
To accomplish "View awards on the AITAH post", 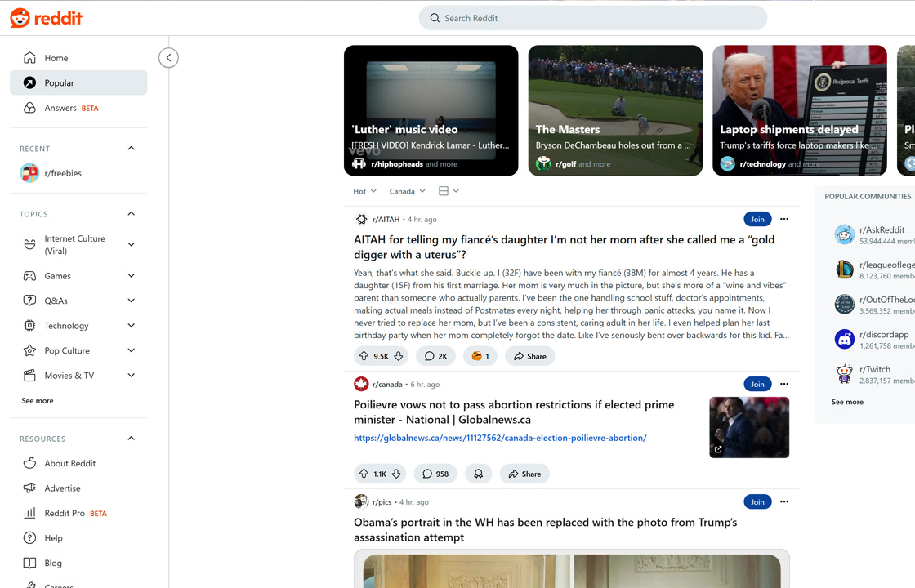I will tap(480, 356).
